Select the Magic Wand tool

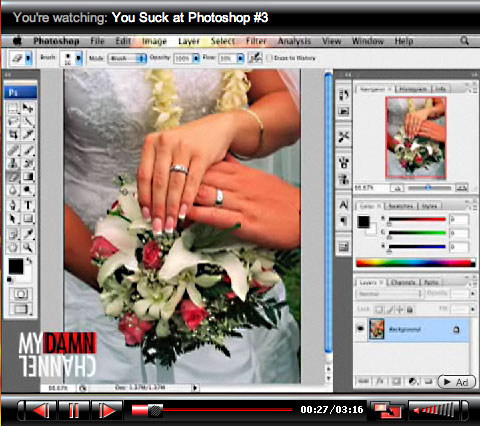coord(28,121)
